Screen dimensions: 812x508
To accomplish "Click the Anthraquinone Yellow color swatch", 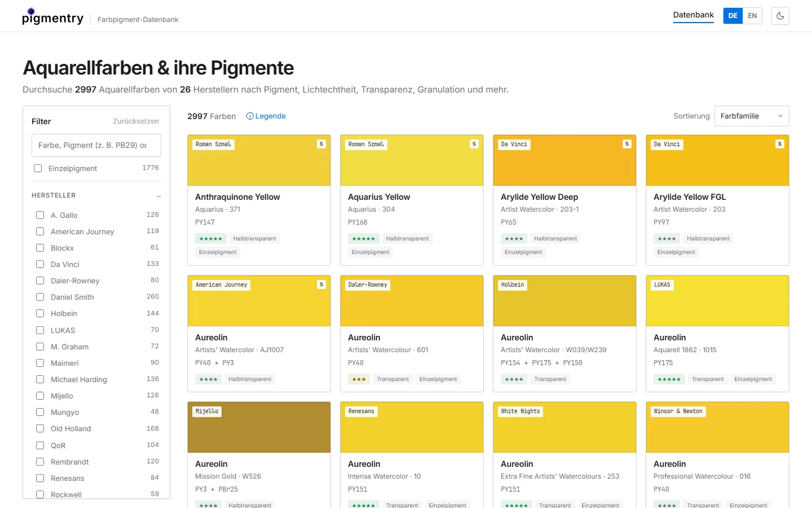I will point(259,160).
